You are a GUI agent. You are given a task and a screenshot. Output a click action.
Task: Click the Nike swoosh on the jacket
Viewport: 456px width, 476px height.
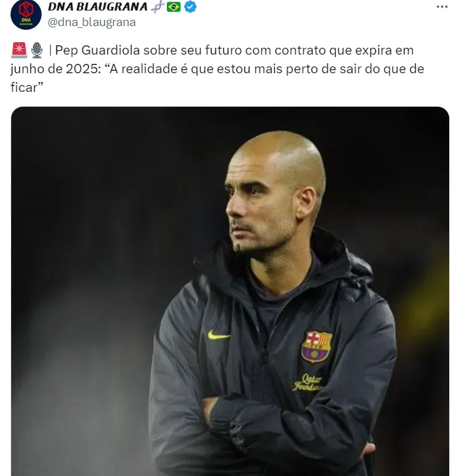tap(218, 335)
